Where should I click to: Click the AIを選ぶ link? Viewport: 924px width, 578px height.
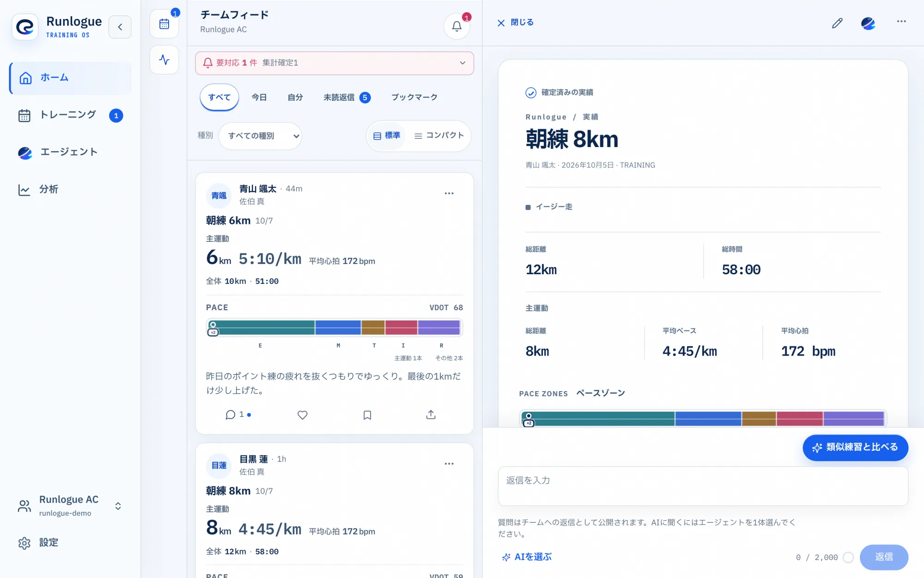point(527,557)
